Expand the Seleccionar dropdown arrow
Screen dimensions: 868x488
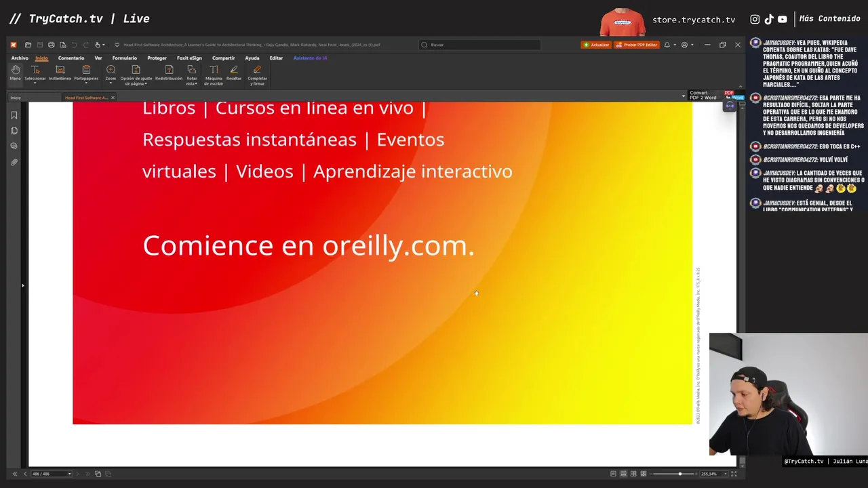pyautogui.click(x=35, y=83)
